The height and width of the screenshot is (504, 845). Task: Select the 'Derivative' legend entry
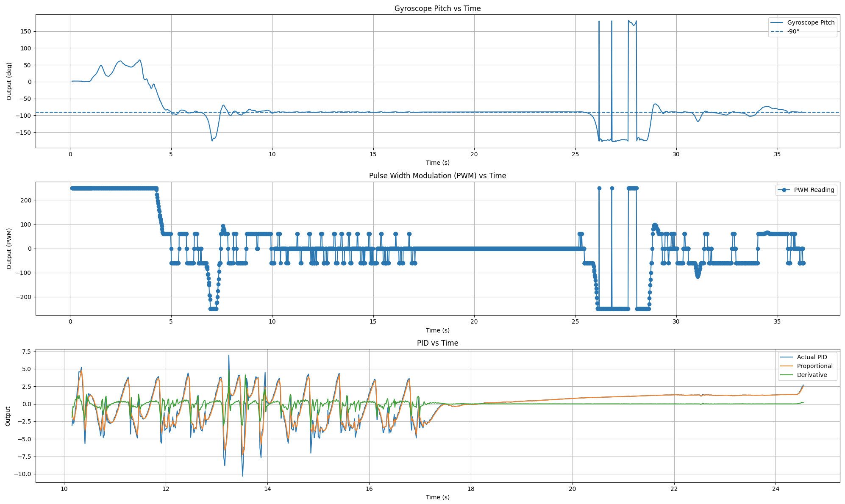pos(804,375)
